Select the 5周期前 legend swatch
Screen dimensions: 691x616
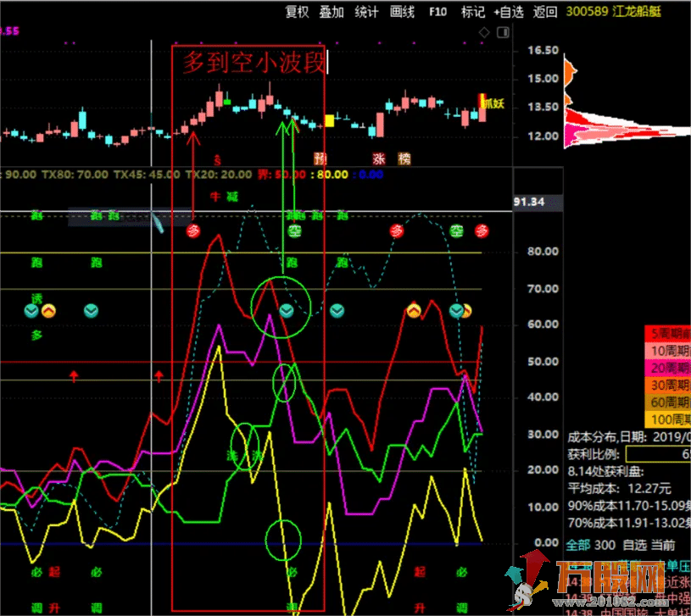pyautogui.click(x=667, y=334)
